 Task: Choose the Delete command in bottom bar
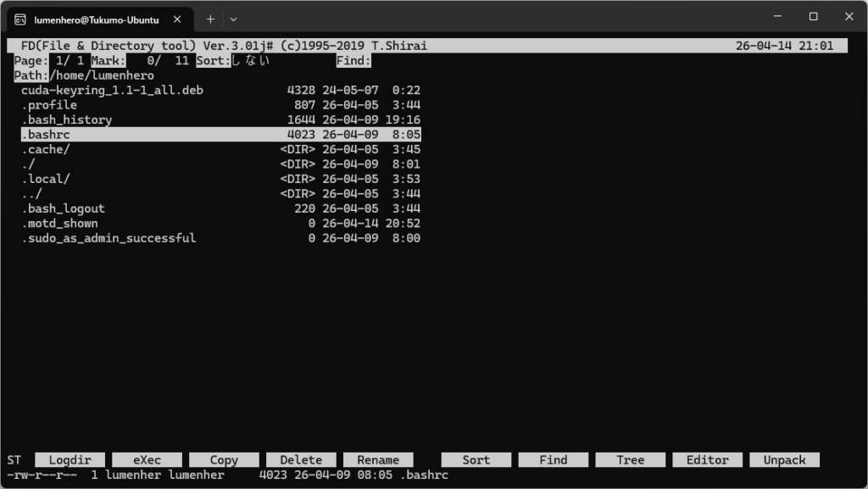pos(301,460)
